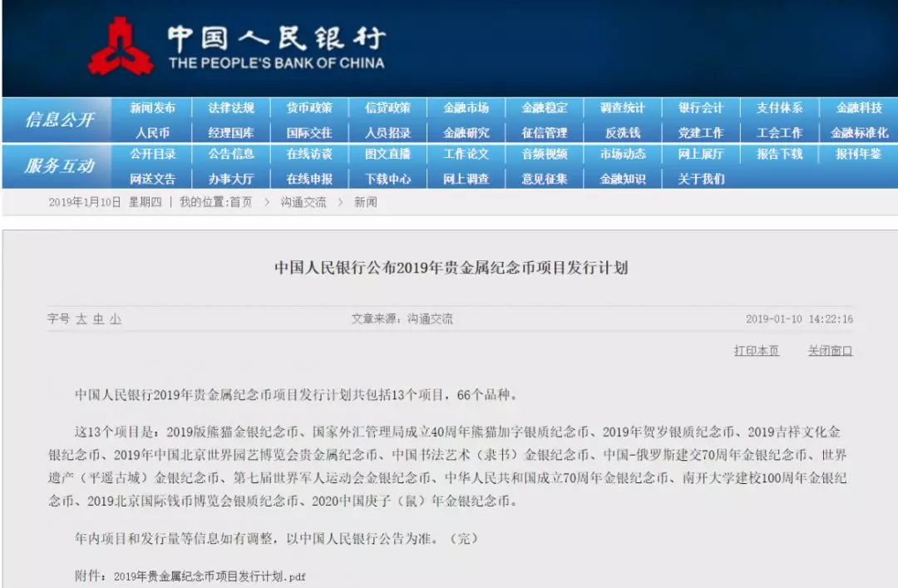Click 反洗钱 nav link
This screenshot has height=588, width=898.
[623, 133]
